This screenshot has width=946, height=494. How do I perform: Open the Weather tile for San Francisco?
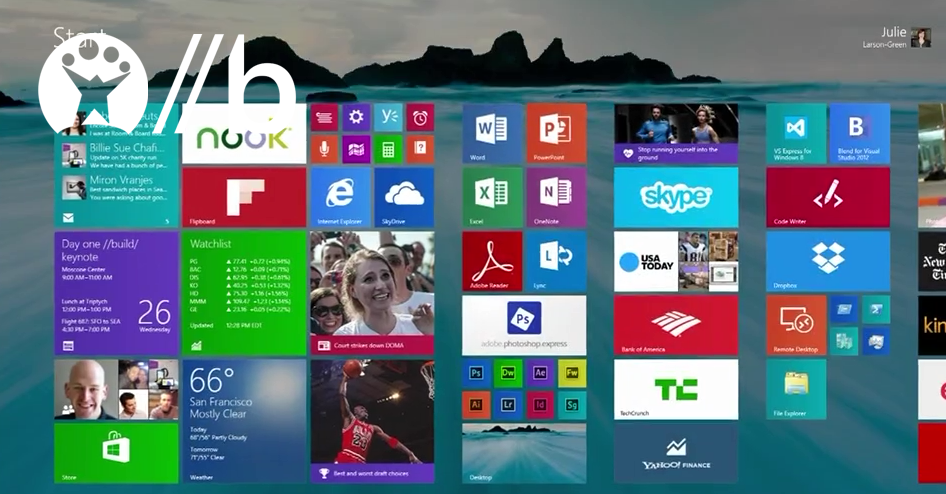tap(244, 421)
